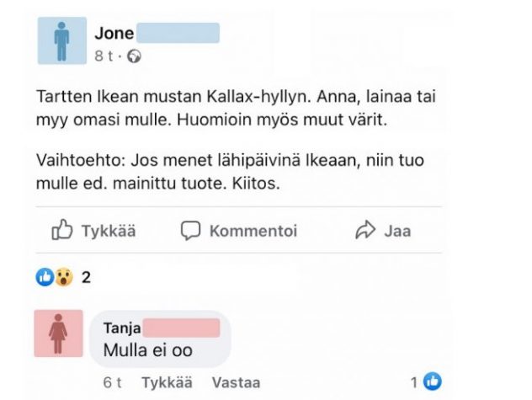Open the comment's 6 t timestamp
Viewport: 532px width, 400px height.
113,381
